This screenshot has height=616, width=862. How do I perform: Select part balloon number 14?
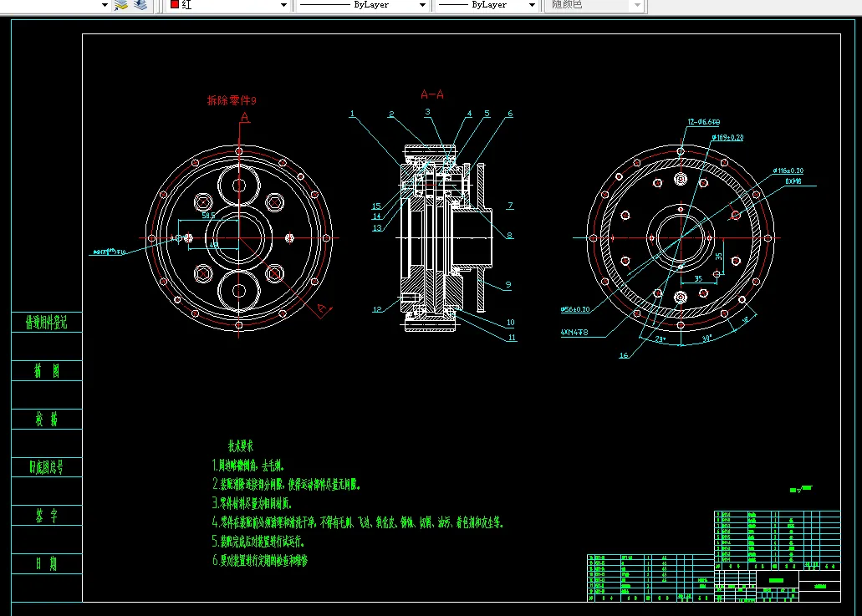(x=376, y=216)
